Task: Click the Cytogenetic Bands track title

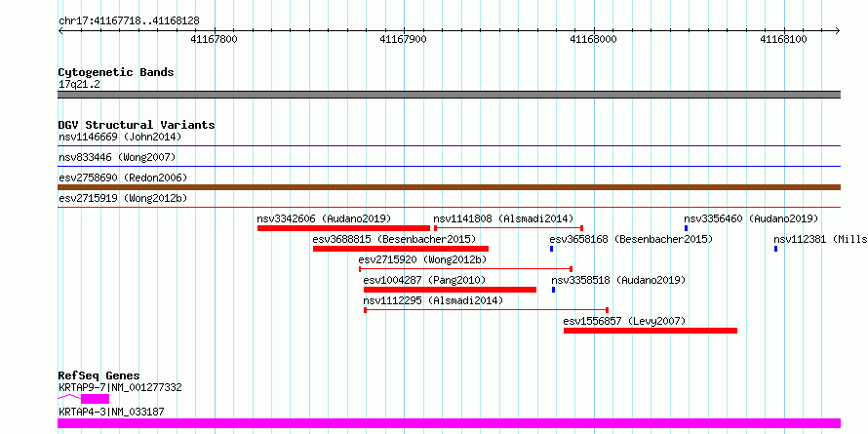Action: [x=116, y=72]
